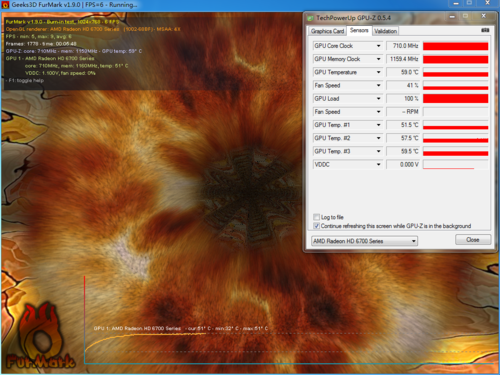Click the GPU Temperature graph bar
Image resolution: width=500 pixels, height=375 pixels.
(x=455, y=72)
